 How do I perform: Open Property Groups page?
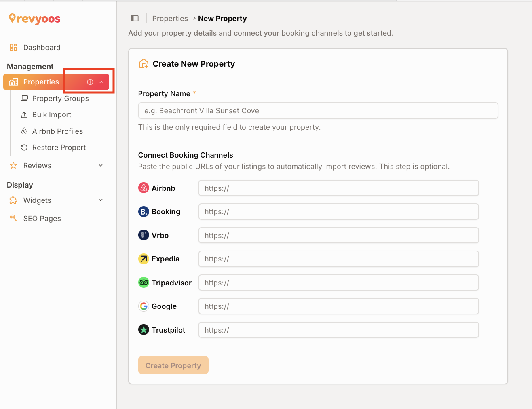click(60, 99)
